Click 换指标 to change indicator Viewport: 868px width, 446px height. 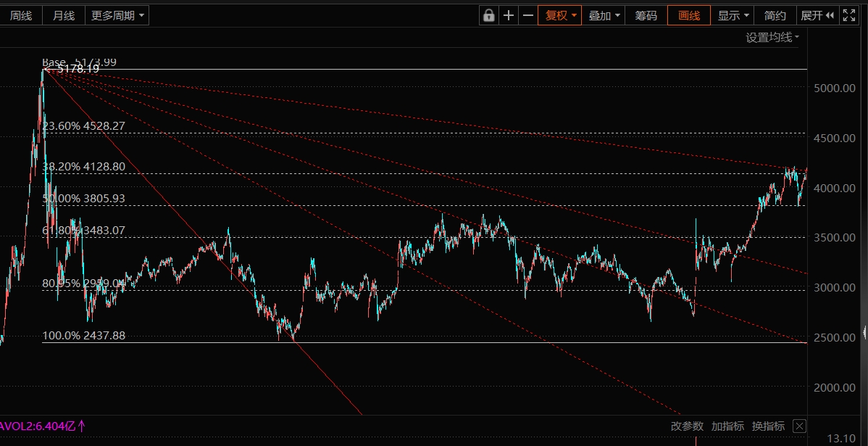tap(768, 426)
